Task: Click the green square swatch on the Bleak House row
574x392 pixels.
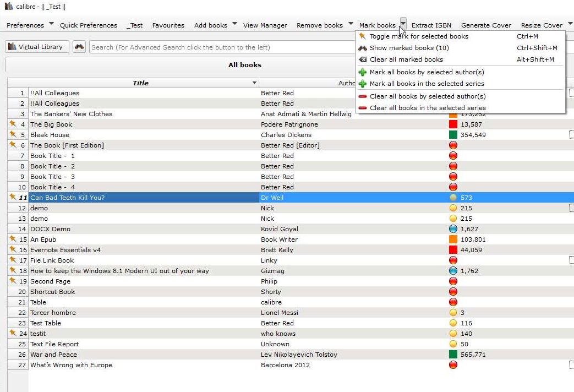Action: pos(453,134)
